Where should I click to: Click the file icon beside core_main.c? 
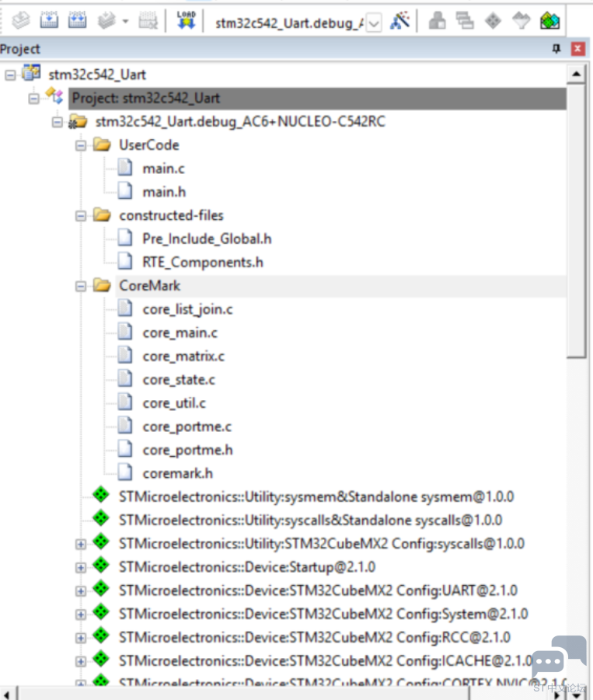[125, 332]
